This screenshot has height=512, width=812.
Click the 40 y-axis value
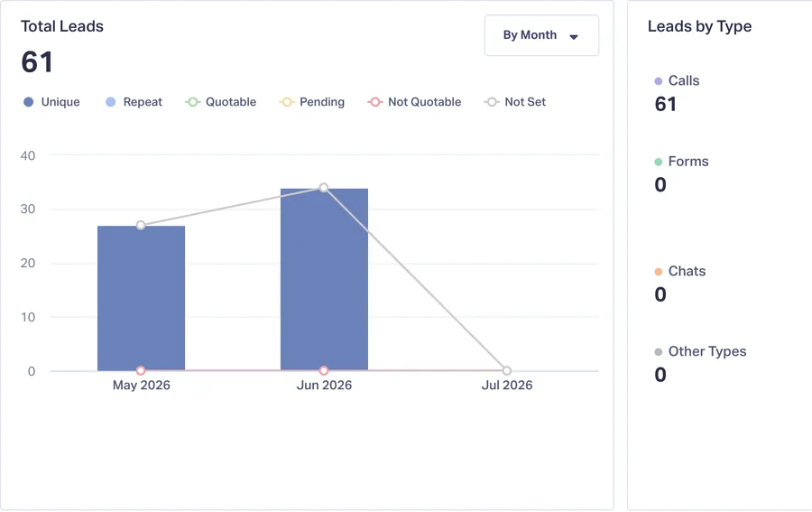pyautogui.click(x=28, y=155)
